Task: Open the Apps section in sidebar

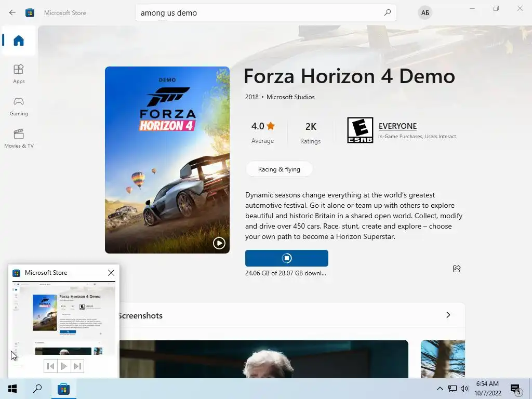Action: [x=19, y=74]
